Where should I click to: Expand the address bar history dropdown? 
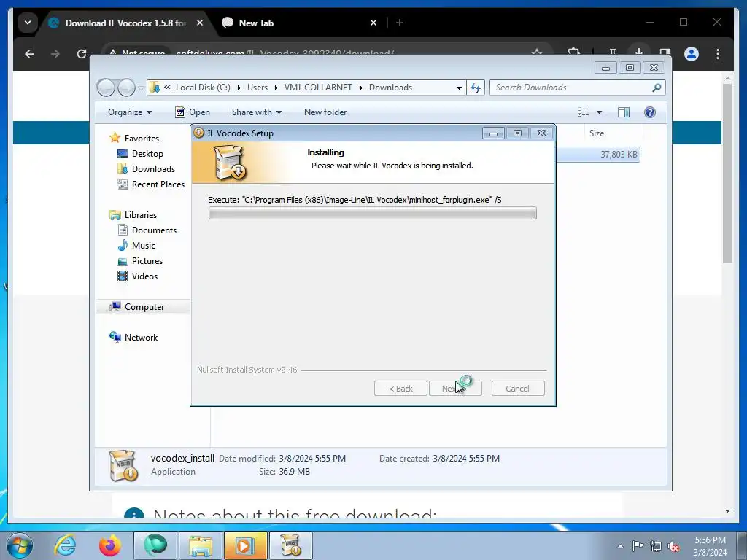[459, 87]
